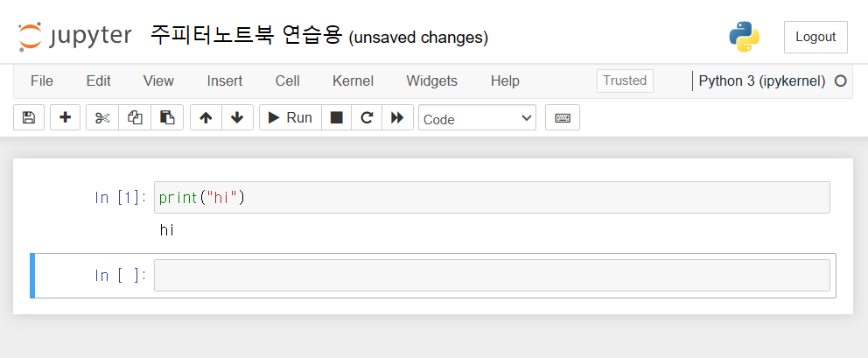Open the Insert menu

[x=225, y=81]
